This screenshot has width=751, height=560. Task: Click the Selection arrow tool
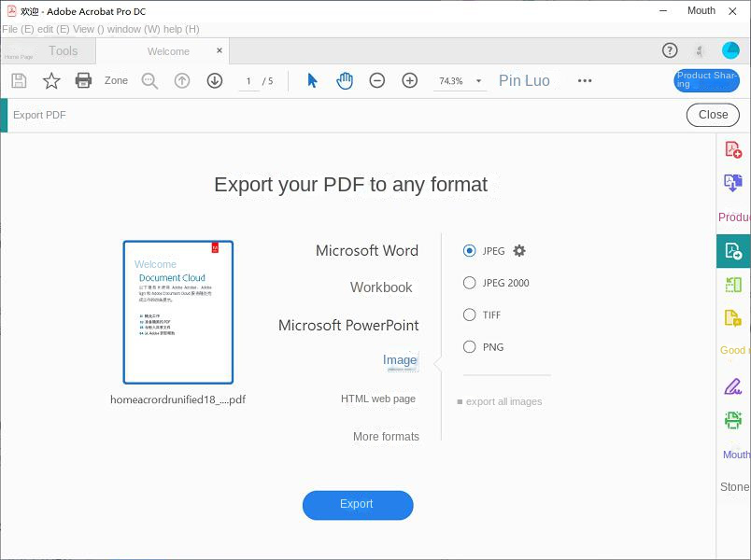point(312,81)
